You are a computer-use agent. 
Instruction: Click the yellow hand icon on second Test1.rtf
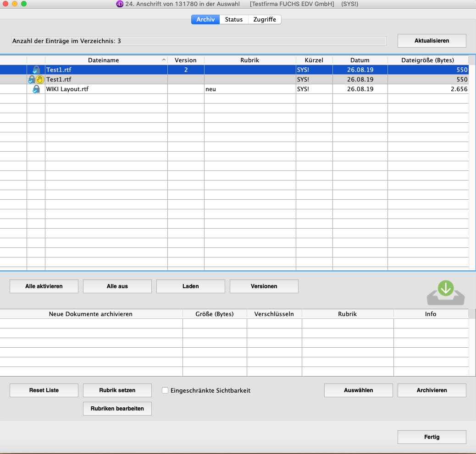tap(39, 80)
